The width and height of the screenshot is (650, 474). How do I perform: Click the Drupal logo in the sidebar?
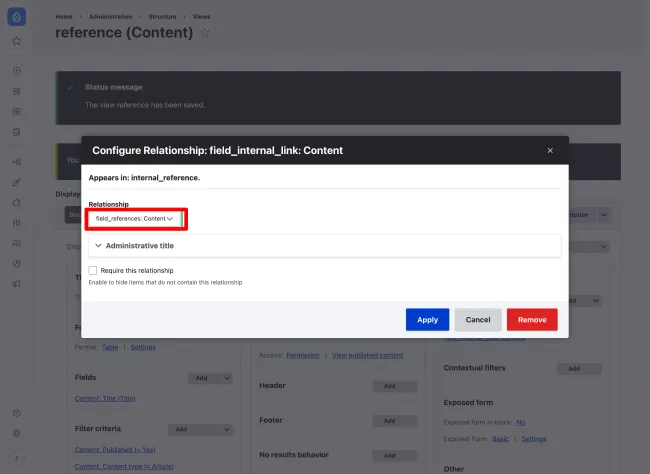(x=16, y=18)
